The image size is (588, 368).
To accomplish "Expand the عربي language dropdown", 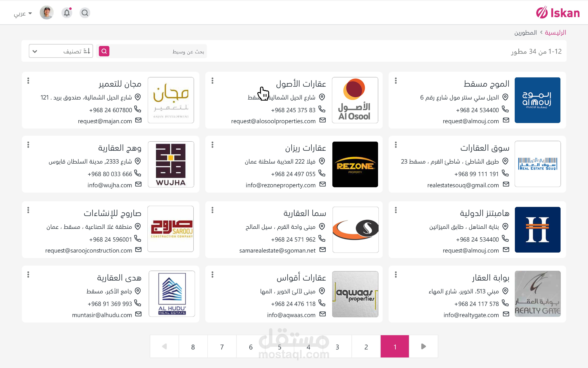I will [23, 14].
